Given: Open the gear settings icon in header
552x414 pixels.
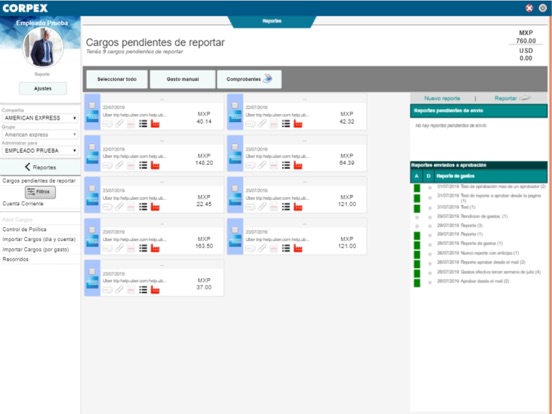Looking at the screenshot, I should [x=542, y=8].
